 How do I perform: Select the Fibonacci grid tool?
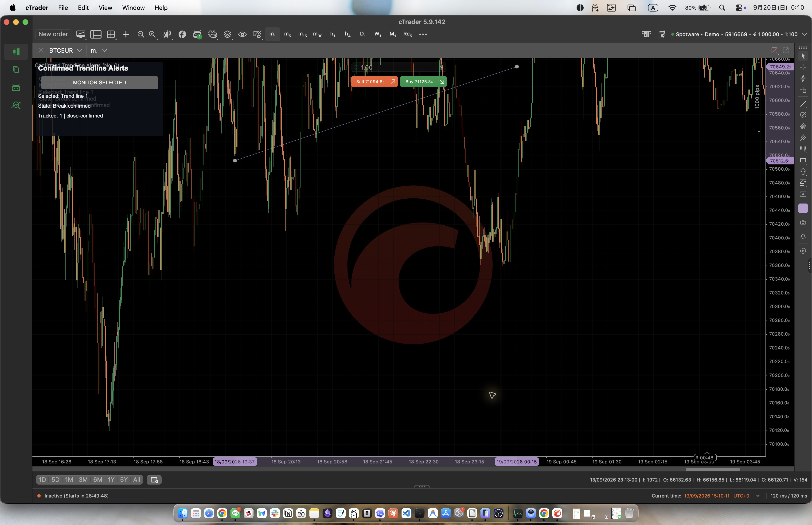803,149
